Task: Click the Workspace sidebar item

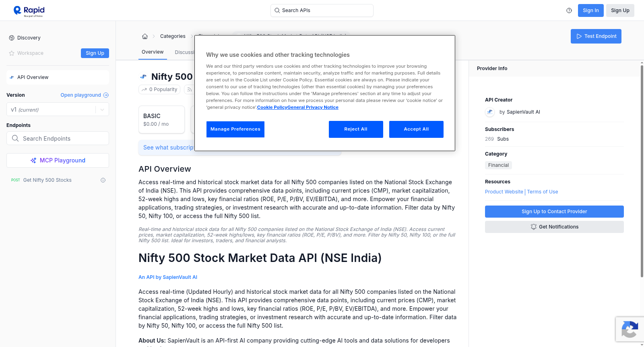Action: point(30,53)
